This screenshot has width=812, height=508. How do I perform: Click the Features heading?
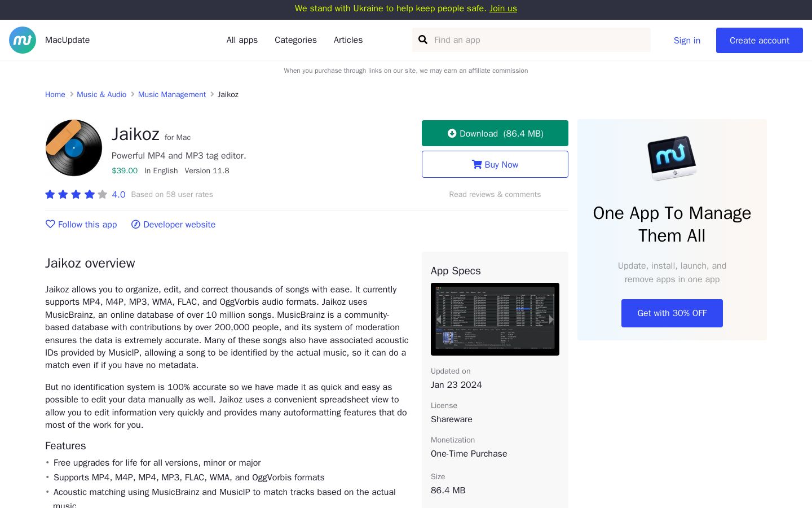click(x=65, y=446)
